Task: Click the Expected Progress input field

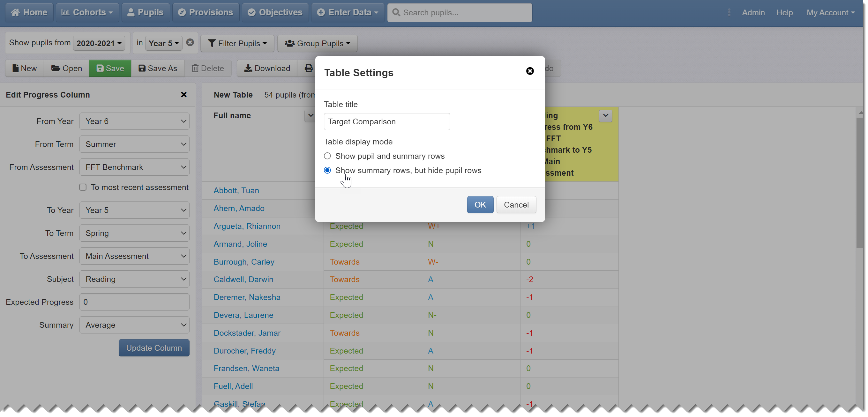Action: 134,302
